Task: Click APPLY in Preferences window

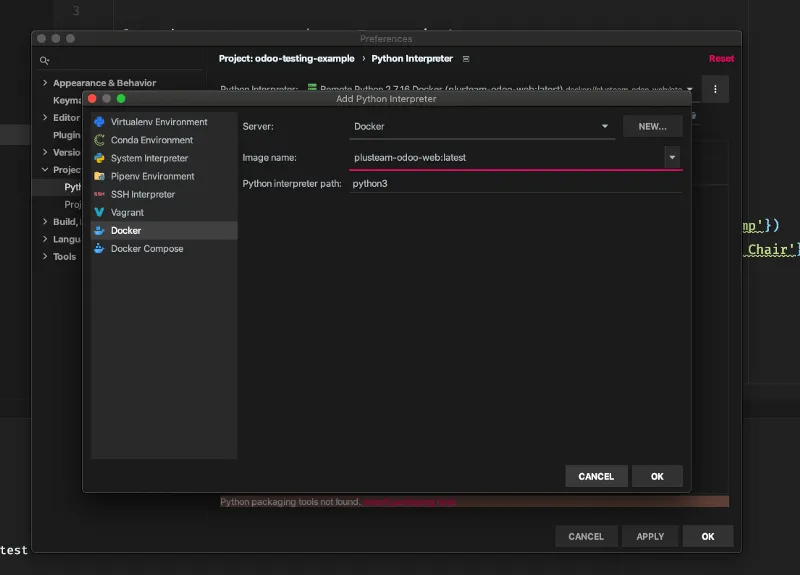Action: pos(650,536)
